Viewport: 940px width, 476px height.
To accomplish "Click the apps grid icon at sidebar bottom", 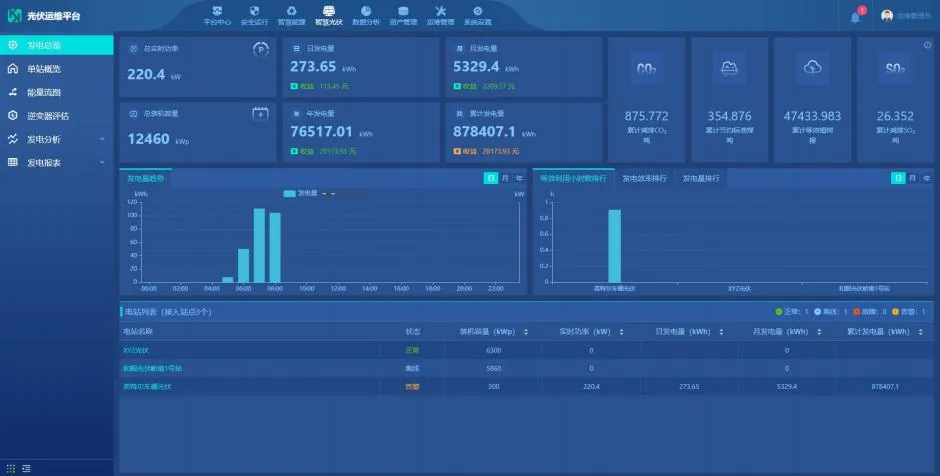I will (x=11, y=468).
